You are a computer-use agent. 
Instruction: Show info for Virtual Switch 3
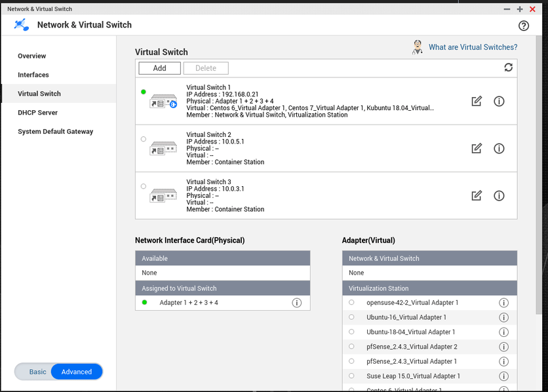coord(499,195)
